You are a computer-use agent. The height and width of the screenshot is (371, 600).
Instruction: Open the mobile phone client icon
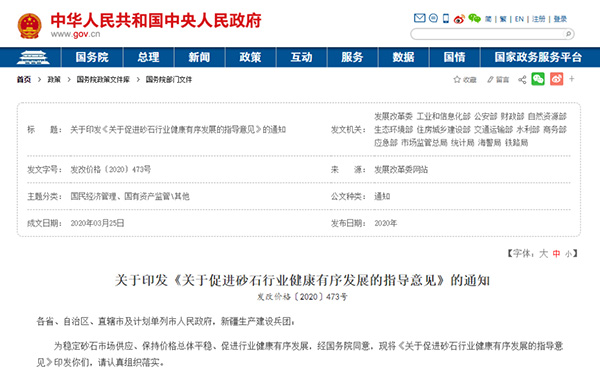tap(446, 18)
